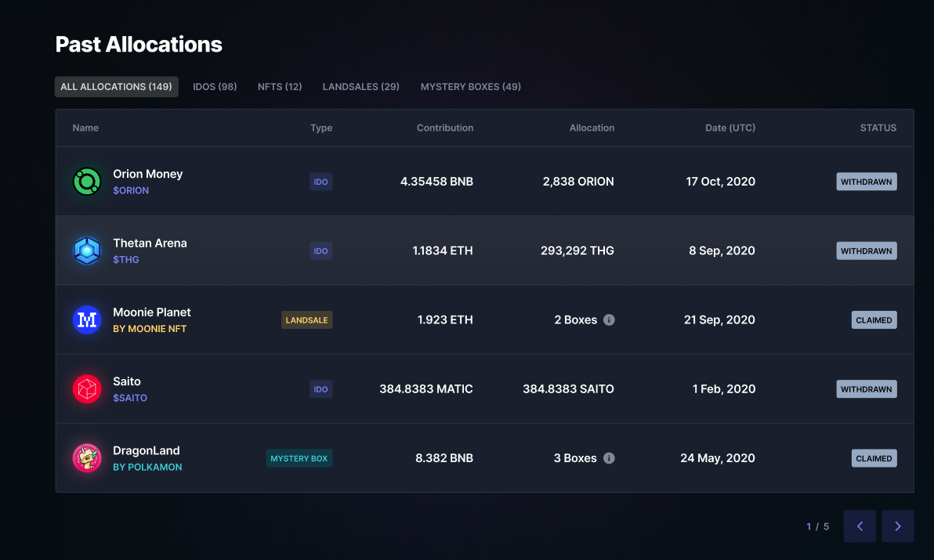Open info icon beside 2 Boxes

[609, 320]
